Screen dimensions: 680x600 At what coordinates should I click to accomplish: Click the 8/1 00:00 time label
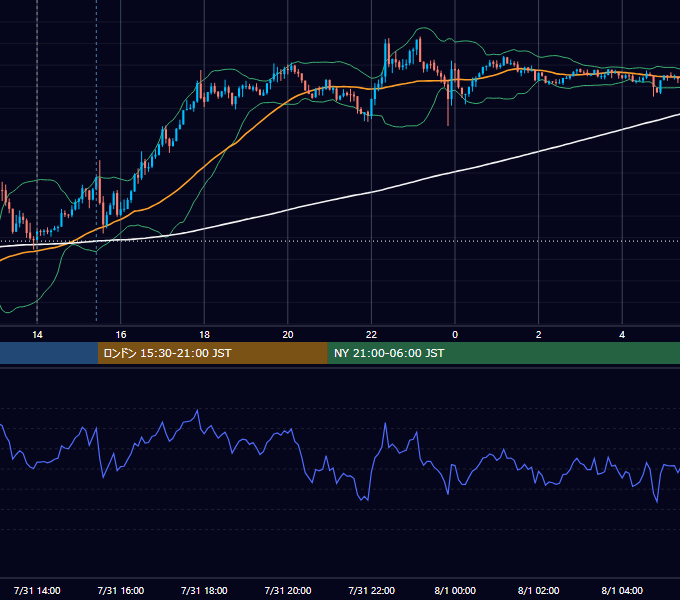(455, 590)
